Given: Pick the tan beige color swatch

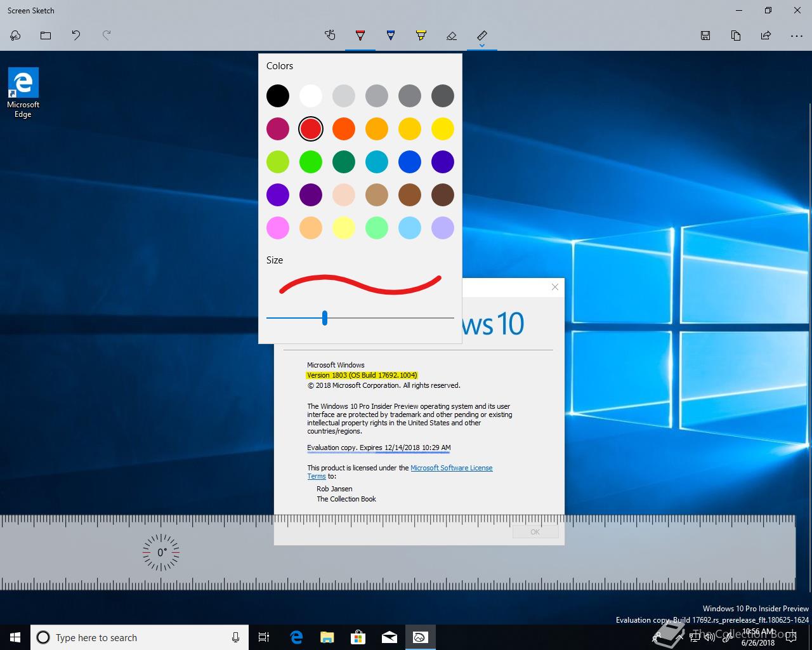Looking at the screenshot, I should [x=377, y=195].
